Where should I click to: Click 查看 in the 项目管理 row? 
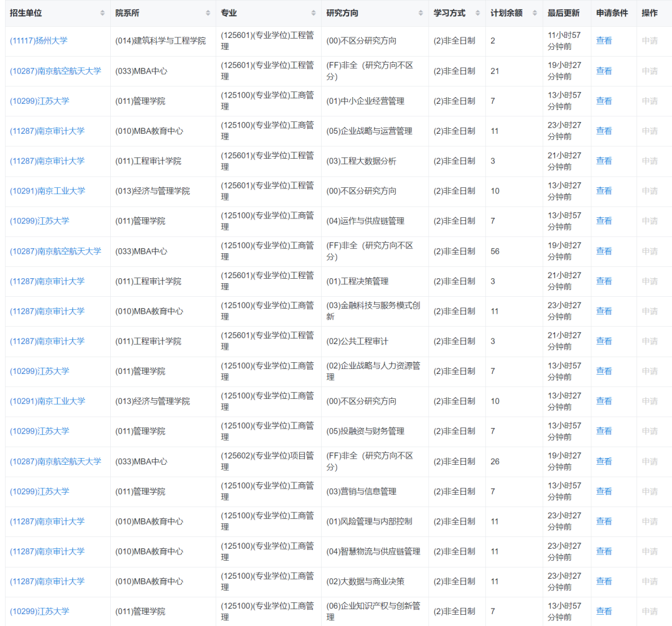[x=604, y=462]
